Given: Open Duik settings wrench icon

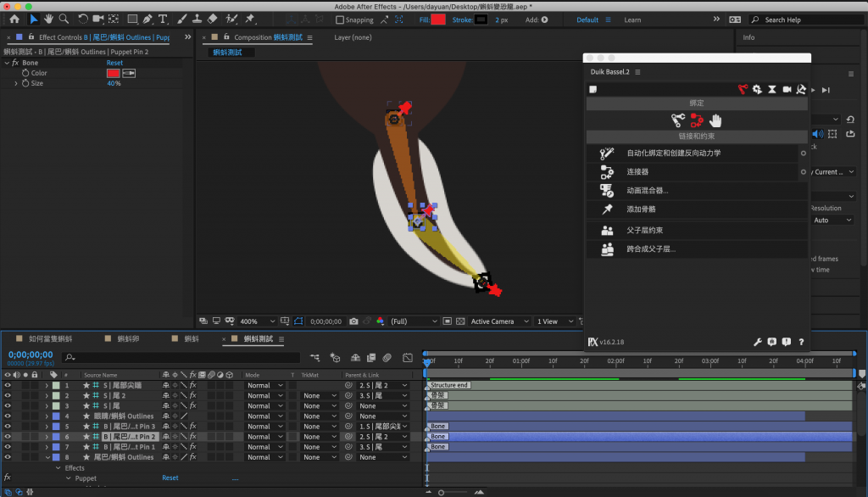Looking at the screenshot, I should point(758,342).
